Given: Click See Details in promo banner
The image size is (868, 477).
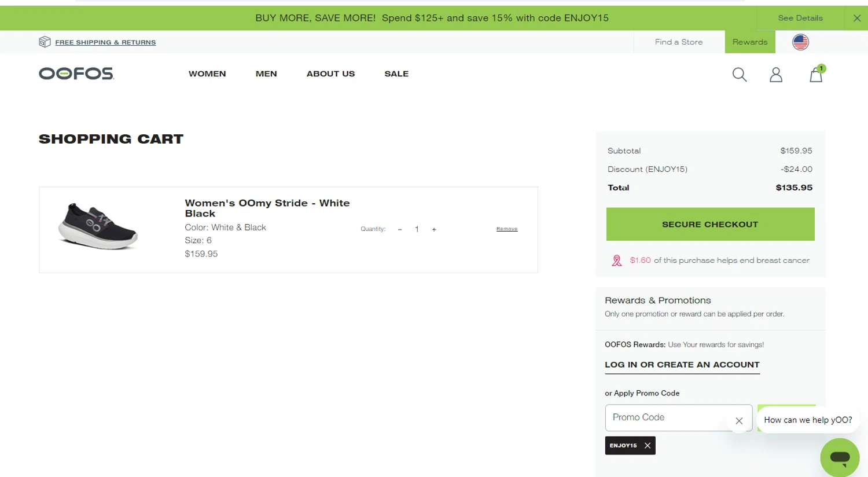Looking at the screenshot, I should (800, 18).
